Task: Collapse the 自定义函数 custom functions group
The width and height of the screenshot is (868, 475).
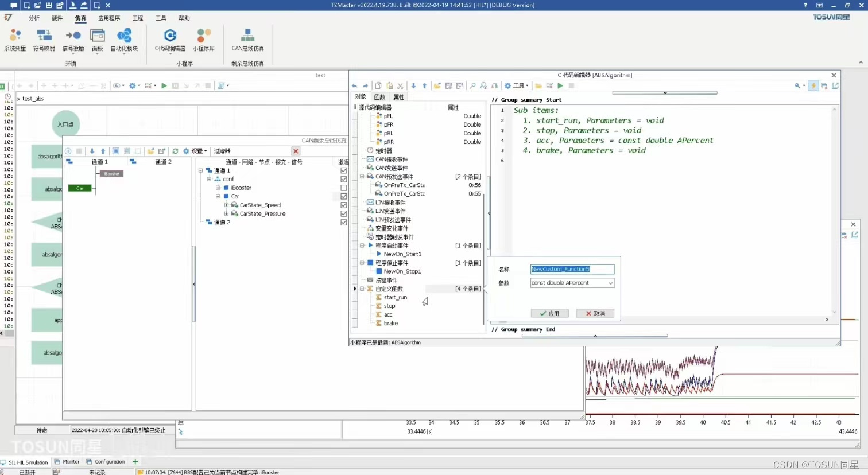Action: [x=362, y=289]
